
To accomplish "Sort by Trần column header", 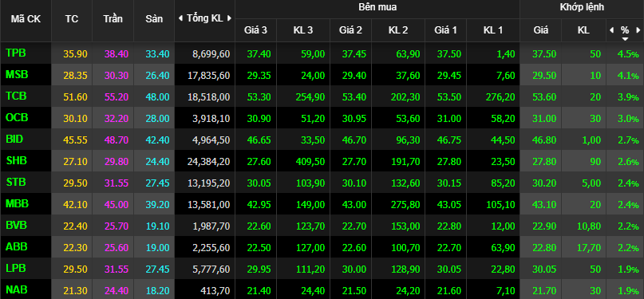I will [113, 19].
